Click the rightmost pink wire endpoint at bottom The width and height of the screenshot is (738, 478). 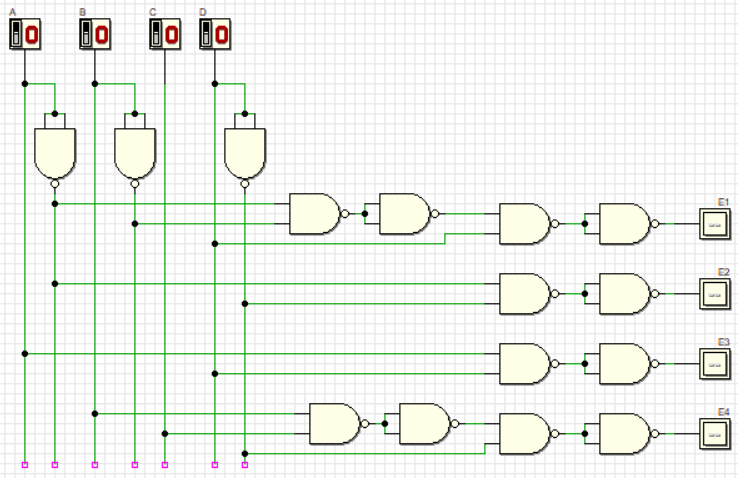(244, 464)
